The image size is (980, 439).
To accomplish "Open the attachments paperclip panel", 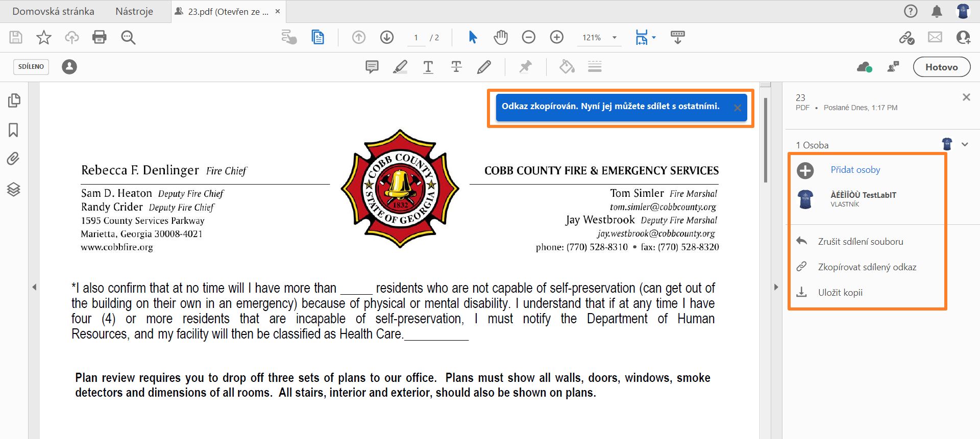I will [x=14, y=159].
